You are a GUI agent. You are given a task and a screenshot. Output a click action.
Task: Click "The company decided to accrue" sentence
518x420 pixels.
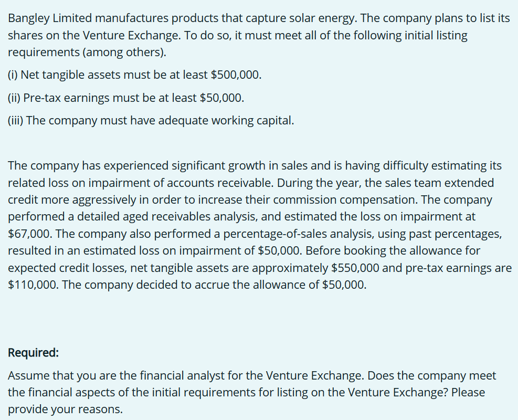pos(214,285)
